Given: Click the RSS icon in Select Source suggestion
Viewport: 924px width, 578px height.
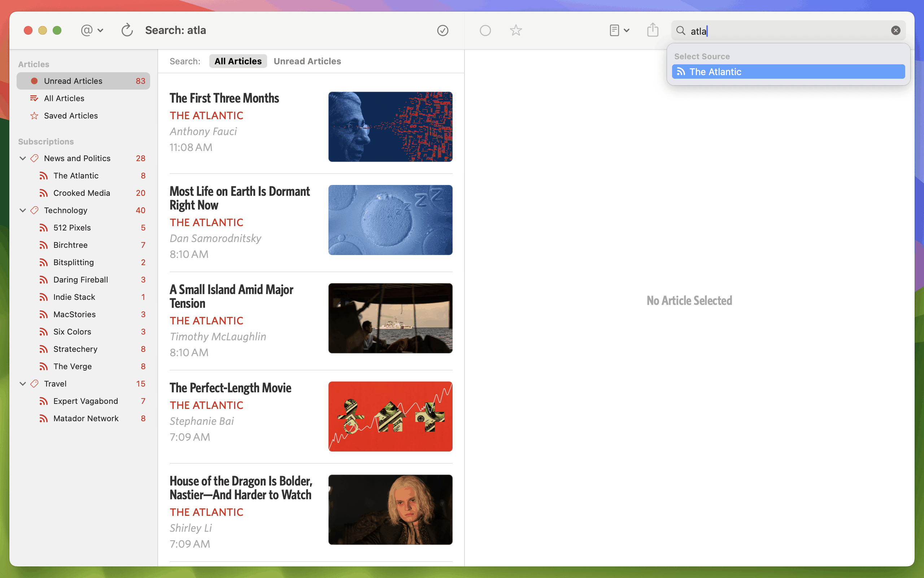Looking at the screenshot, I should coord(680,72).
